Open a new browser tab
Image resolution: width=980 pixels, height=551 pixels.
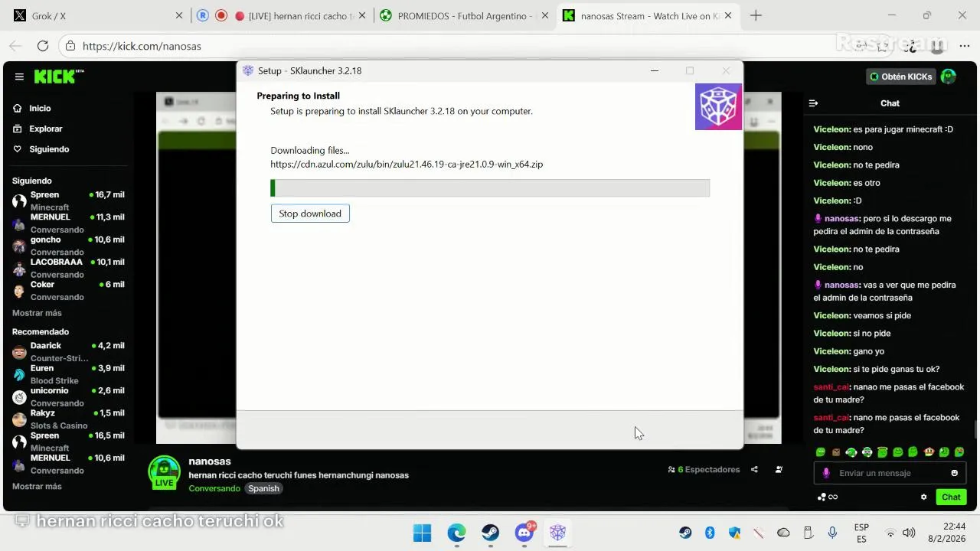[756, 15]
